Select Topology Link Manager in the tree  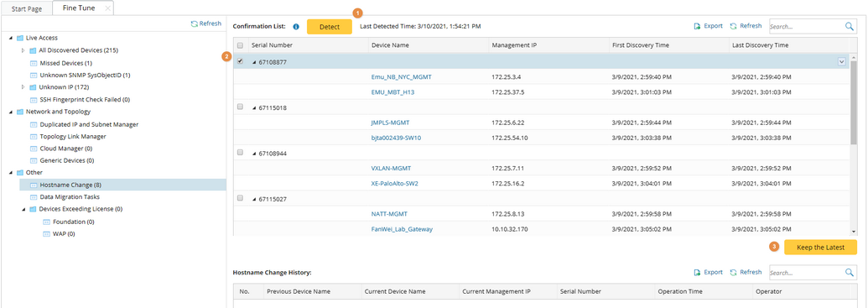coord(72,136)
